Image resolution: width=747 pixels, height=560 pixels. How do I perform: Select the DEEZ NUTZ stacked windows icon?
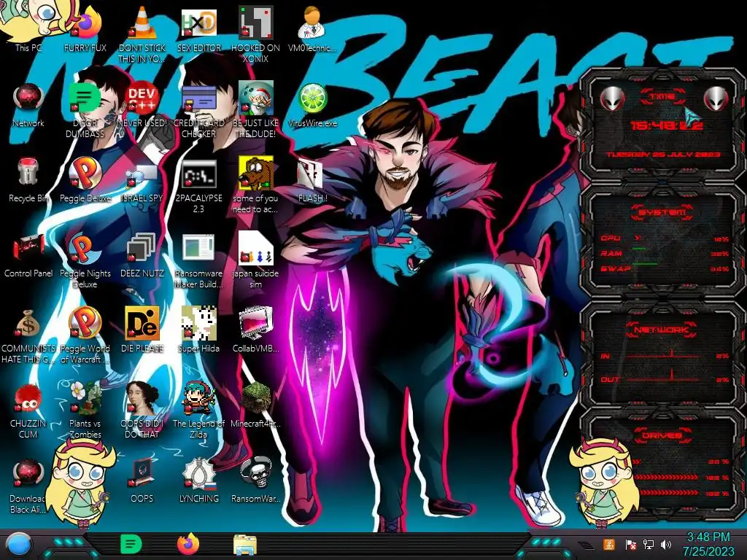coord(142,255)
